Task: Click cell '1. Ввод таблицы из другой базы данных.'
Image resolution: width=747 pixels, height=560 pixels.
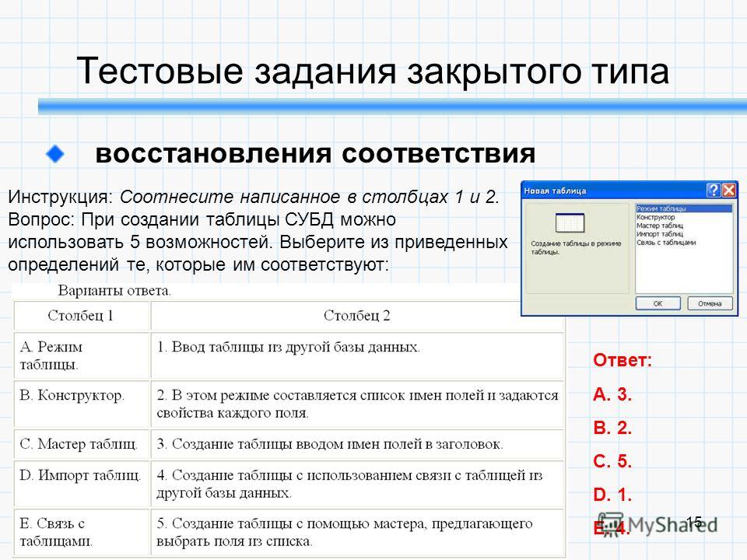Action: click(x=357, y=355)
